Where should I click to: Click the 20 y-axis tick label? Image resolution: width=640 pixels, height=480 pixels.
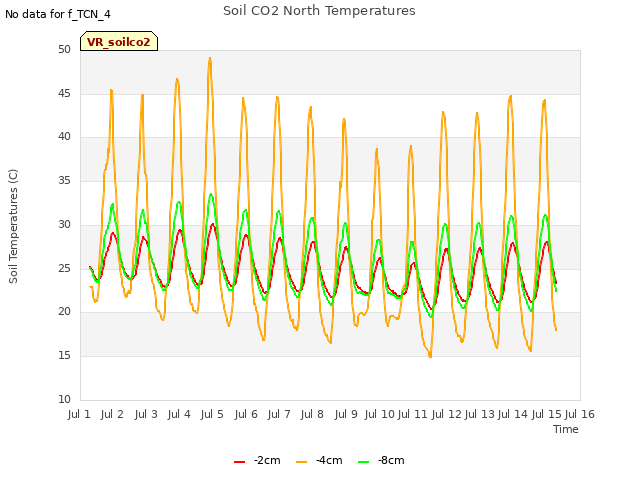point(64,311)
